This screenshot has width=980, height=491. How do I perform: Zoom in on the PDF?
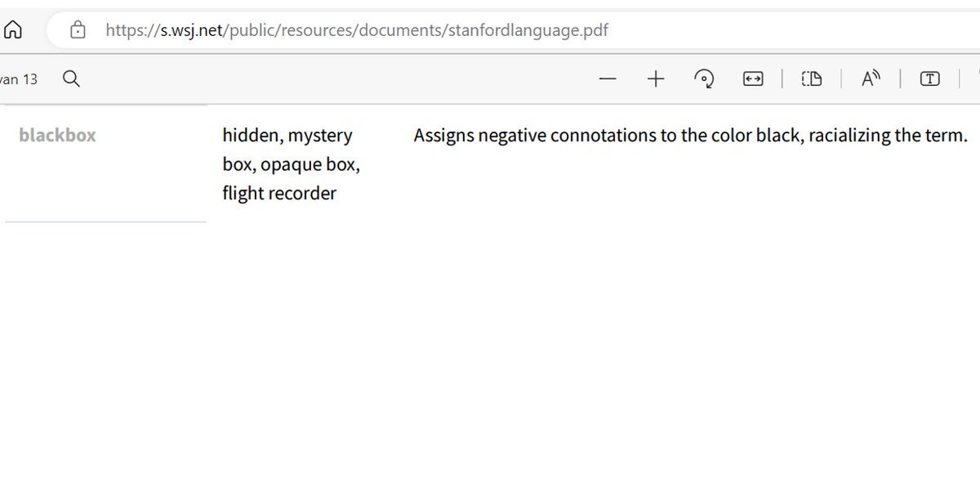[656, 78]
